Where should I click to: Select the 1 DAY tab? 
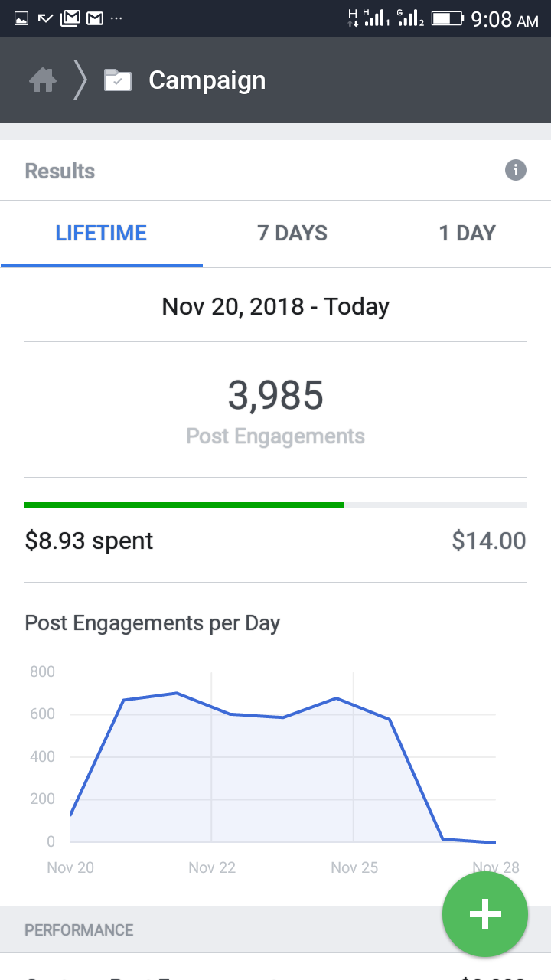(x=467, y=234)
